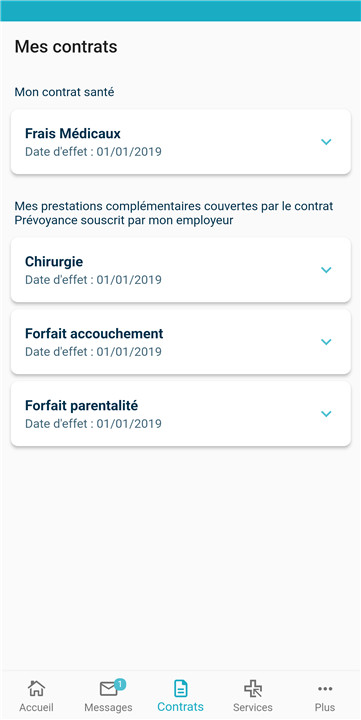Select the Services tab label
Screen dimensions: 361x720
coord(253,707)
